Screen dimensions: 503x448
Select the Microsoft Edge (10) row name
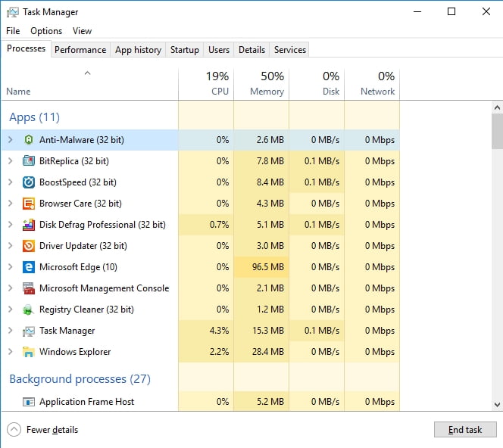78,267
